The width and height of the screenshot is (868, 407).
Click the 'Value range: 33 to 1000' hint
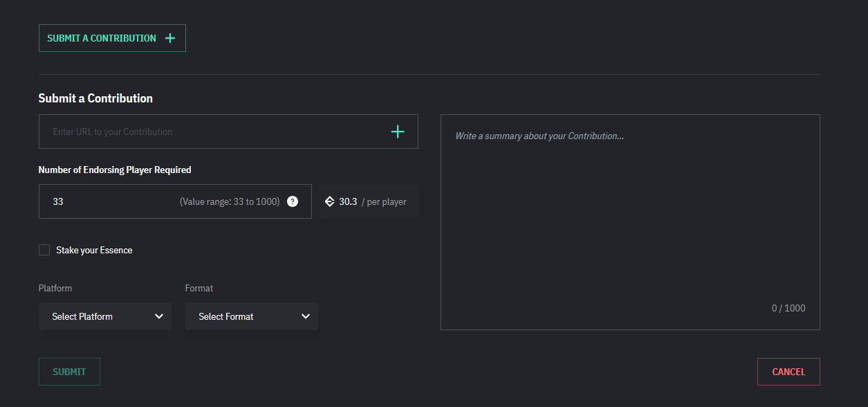[x=230, y=201]
